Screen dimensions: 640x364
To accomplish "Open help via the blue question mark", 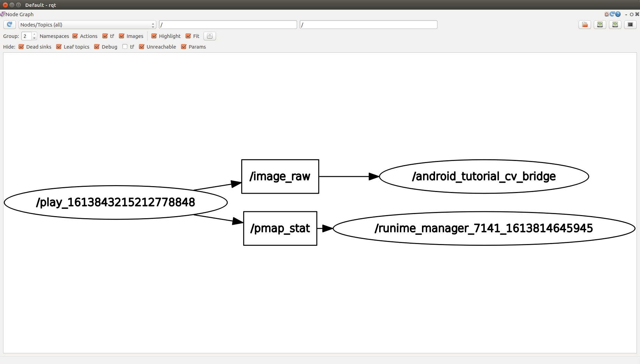I will point(618,14).
